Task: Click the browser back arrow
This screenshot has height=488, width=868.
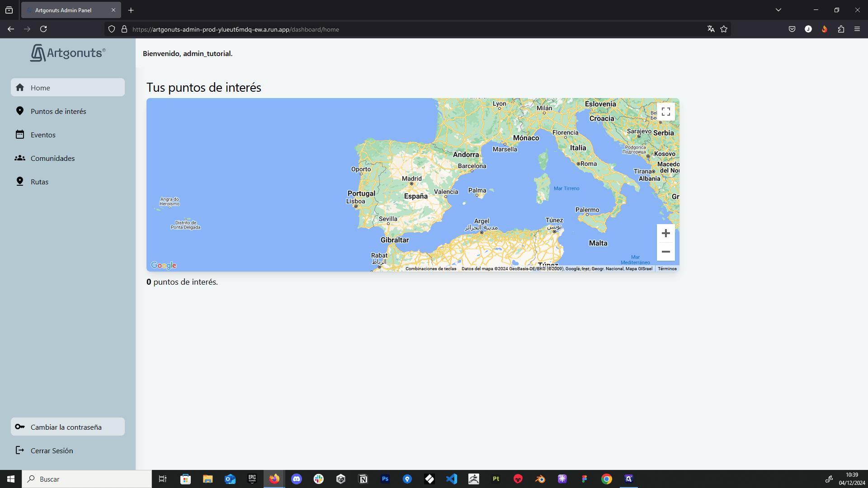Action: tap(11, 29)
